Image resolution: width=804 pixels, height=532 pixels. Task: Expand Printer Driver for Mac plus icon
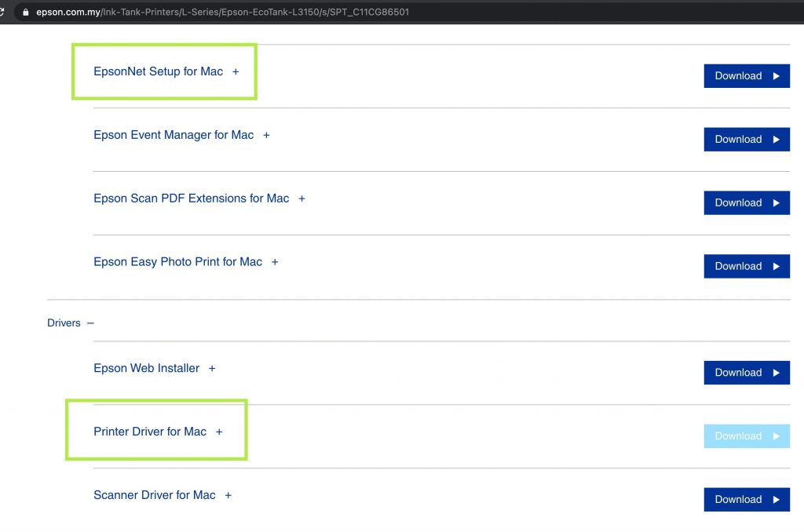pos(219,432)
